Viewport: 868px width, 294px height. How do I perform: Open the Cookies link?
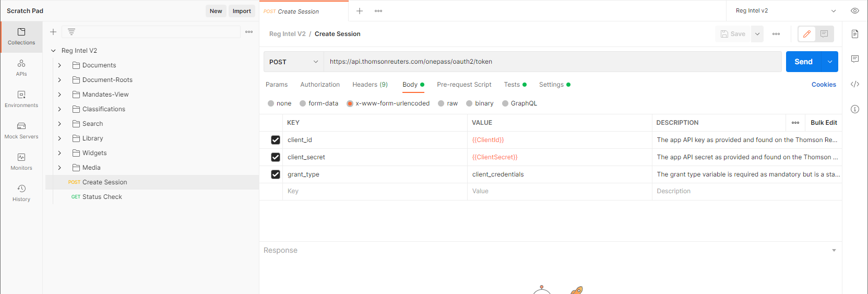823,85
